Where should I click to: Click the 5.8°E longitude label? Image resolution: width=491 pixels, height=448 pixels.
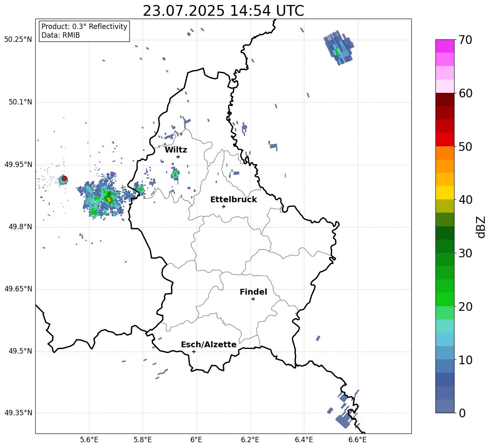point(143,440)
